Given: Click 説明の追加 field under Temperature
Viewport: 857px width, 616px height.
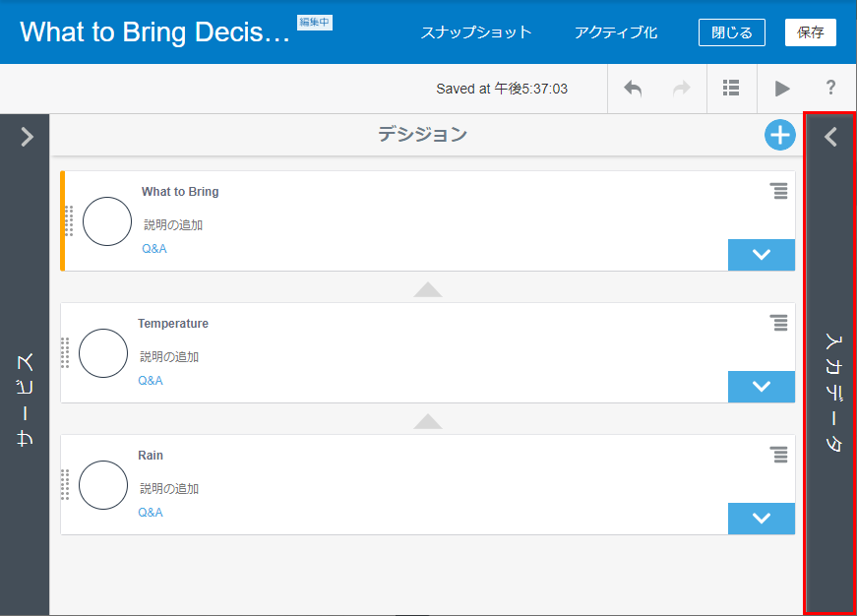Looking at the screenshot, I should click(x=169, y=357).
